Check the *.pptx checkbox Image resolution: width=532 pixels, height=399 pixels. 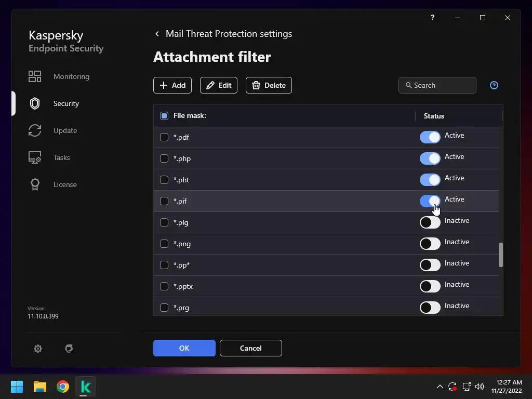click(x=164, y=286)
